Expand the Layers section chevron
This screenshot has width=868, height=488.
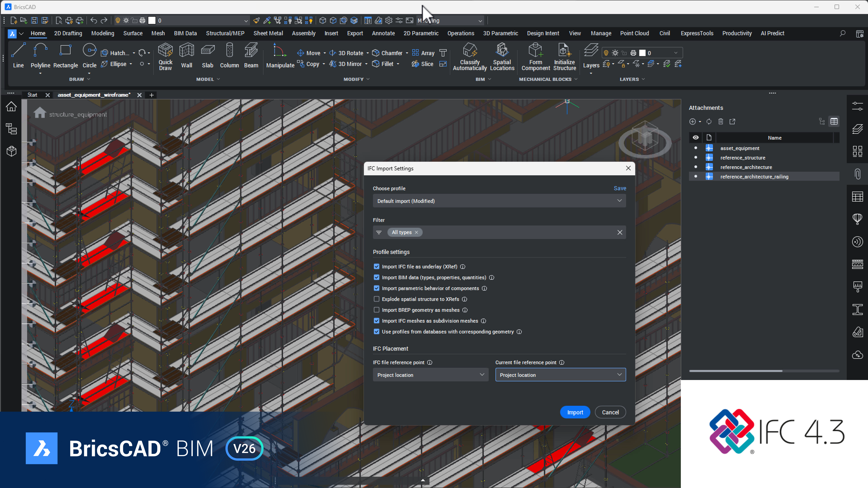coord(643,79)
